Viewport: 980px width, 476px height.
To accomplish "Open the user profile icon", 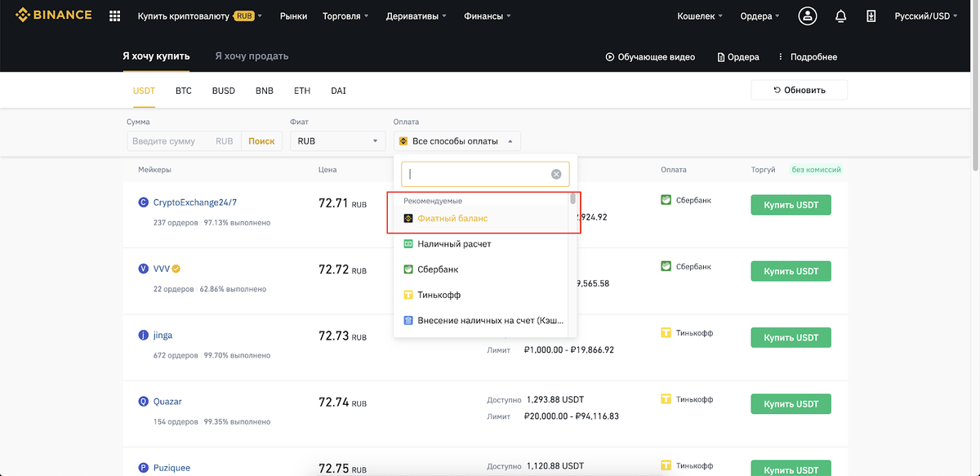I will click(x=808, y=16).
